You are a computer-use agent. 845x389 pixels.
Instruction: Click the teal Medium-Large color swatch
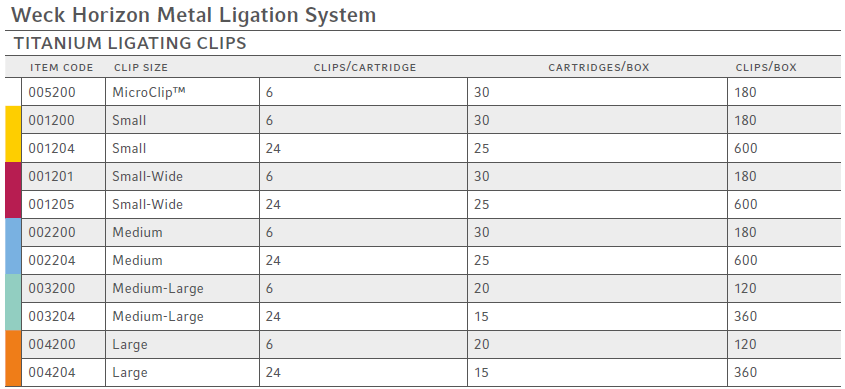pos(13,302)
